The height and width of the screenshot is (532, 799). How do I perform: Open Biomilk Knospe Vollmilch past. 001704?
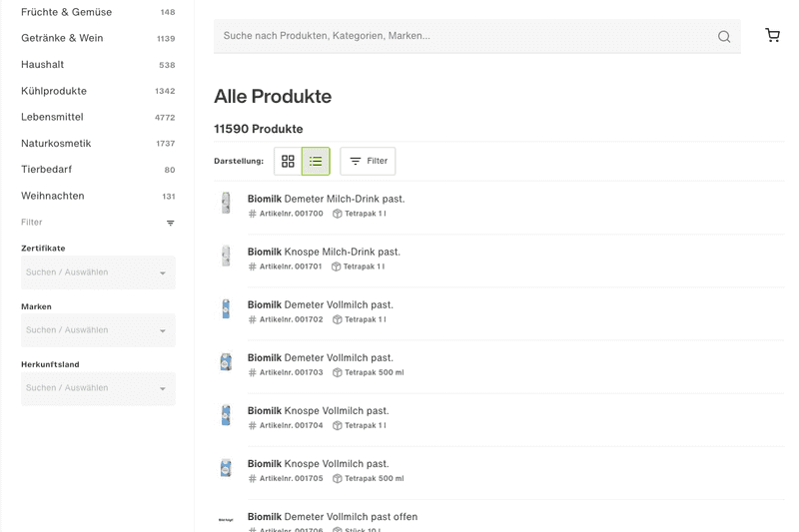coord(319,411)
